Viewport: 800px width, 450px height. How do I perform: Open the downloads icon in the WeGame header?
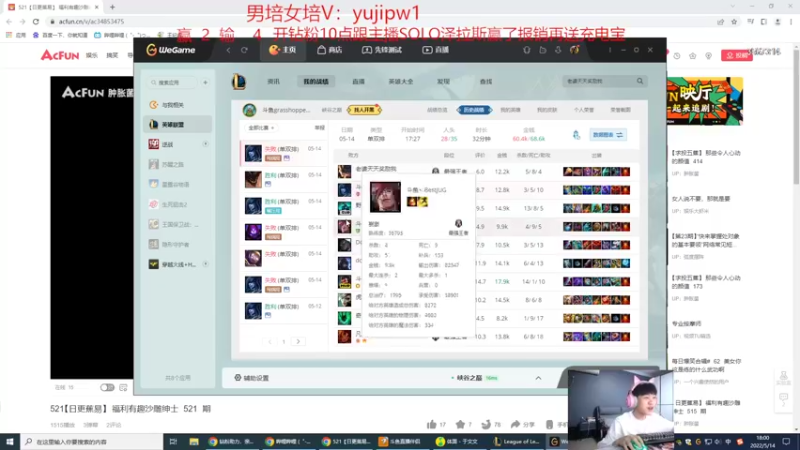tap(558, 50)
